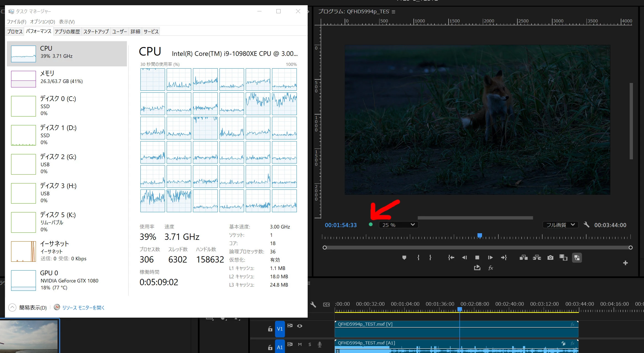The height and width of the screenshot is (353, 644).
Task: Mute the A1 audio track
Action: pyautogui.click(x=300, y=344)
